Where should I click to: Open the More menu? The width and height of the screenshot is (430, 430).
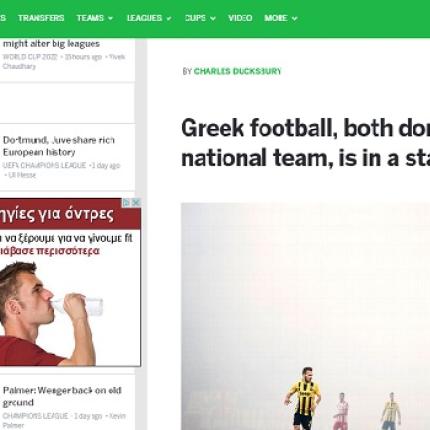[280, 18]
